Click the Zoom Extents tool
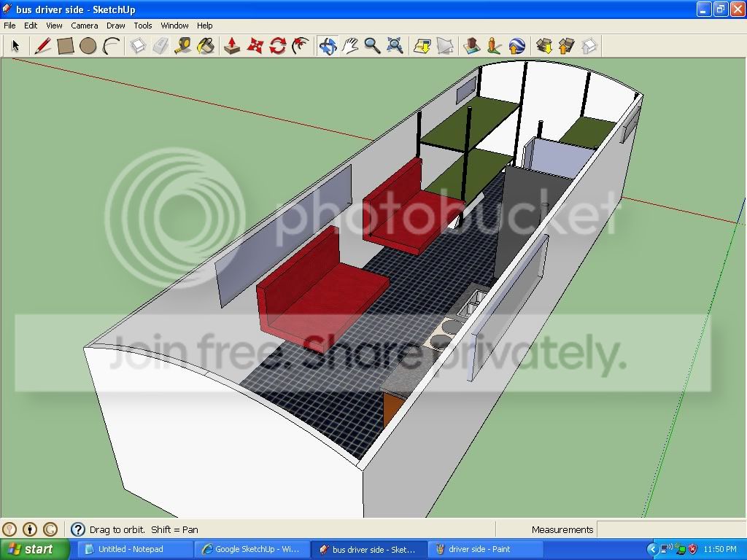 395,46
